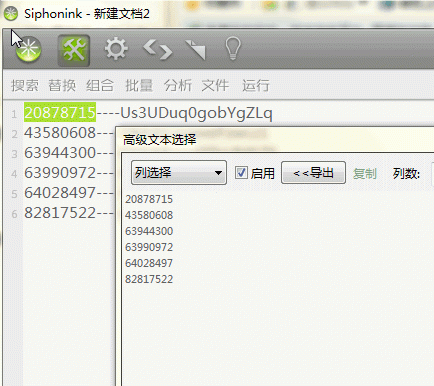The image size is (434, 386).
Task: Click the <<导出 button
Action: [313, 173]
